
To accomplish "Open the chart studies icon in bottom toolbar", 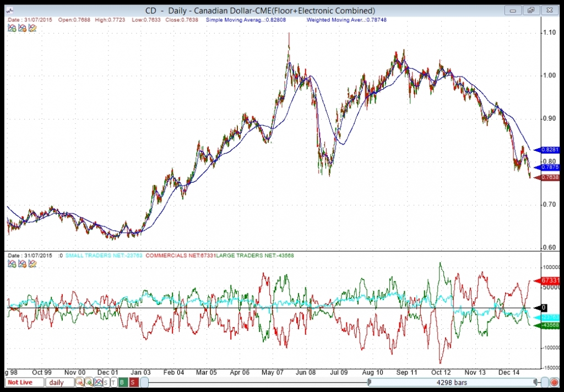I will [98, 382].
